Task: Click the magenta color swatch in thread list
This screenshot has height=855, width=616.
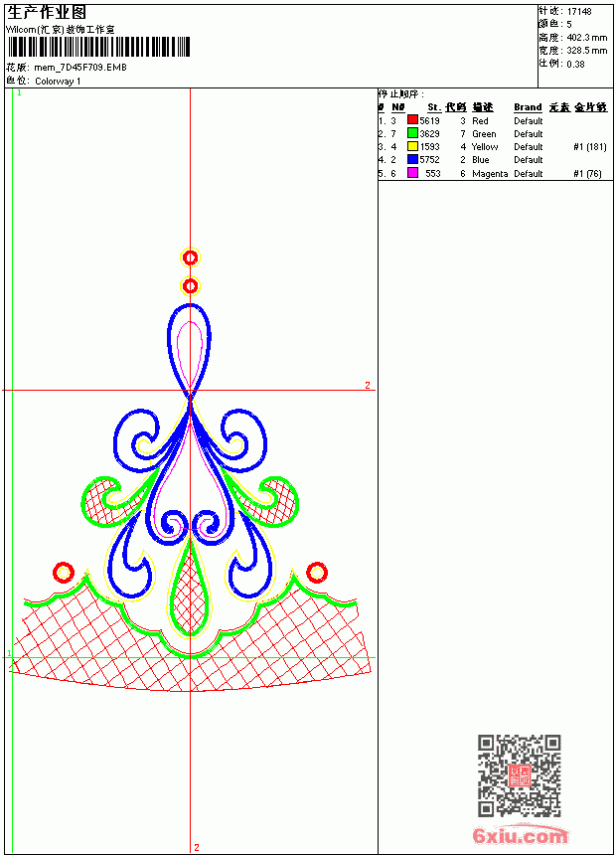Action: click(x=412, y=173)
